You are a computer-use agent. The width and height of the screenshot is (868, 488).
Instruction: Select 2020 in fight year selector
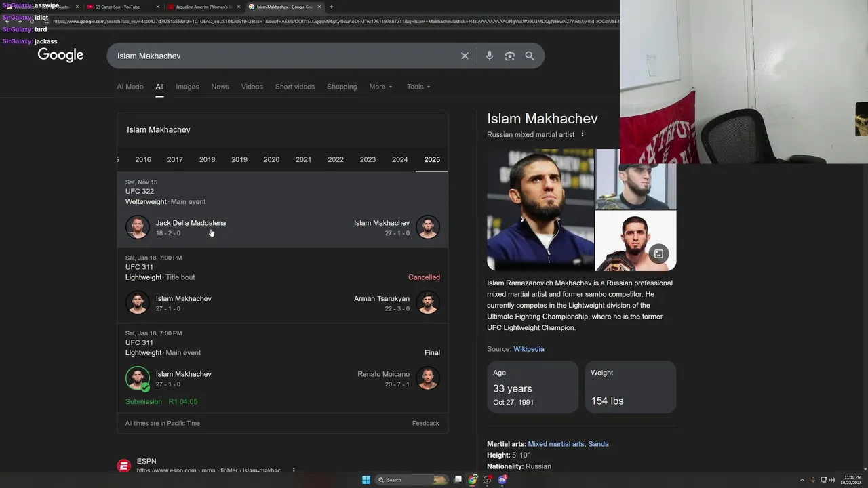pos(271,160)
